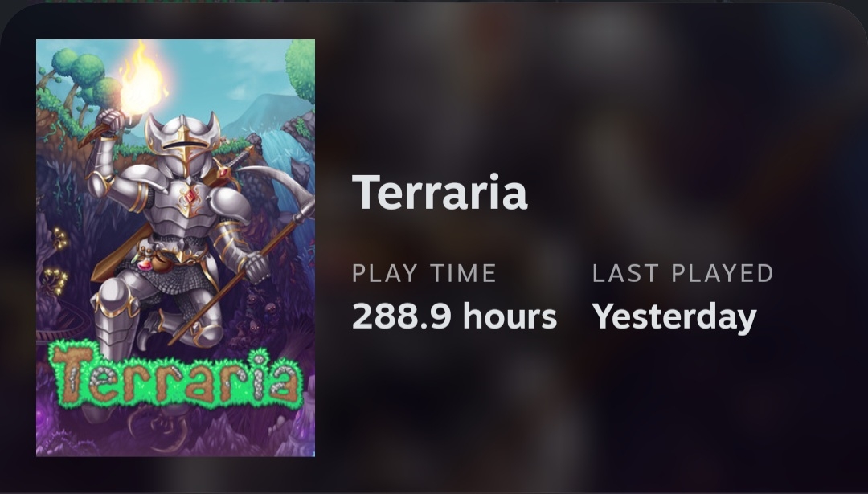The height and width of the screenshot is (494, 868).
Task: Click the 288.9 hours playtime value
Action: click(x=454, y=316)
